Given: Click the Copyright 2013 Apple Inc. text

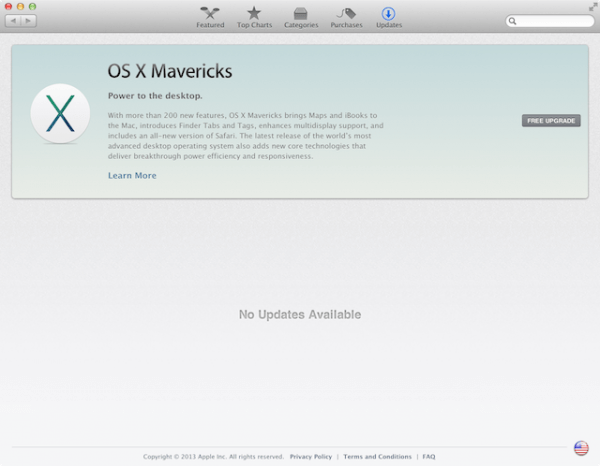Looking at the screenshot, I should (213, 456).
